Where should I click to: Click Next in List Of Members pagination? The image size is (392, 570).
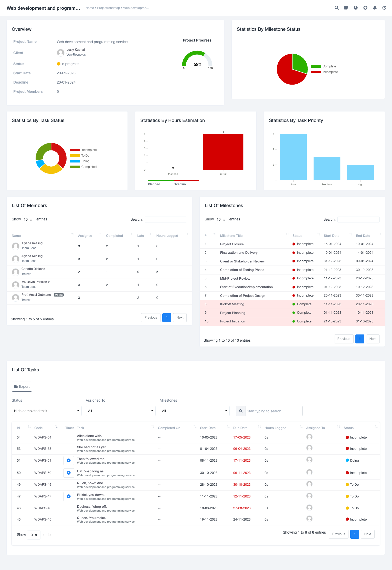point(180,318)
